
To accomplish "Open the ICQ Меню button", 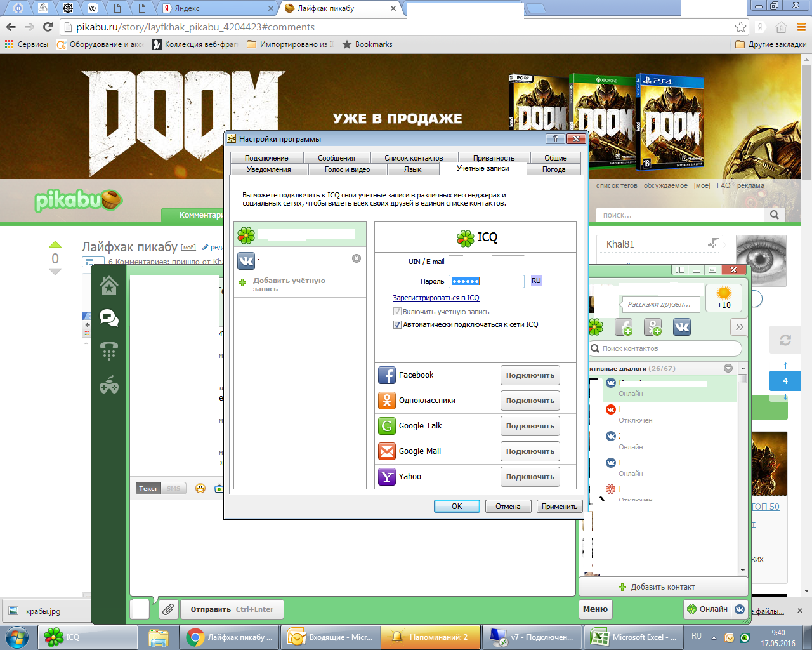I will click(x=595, y=609).
